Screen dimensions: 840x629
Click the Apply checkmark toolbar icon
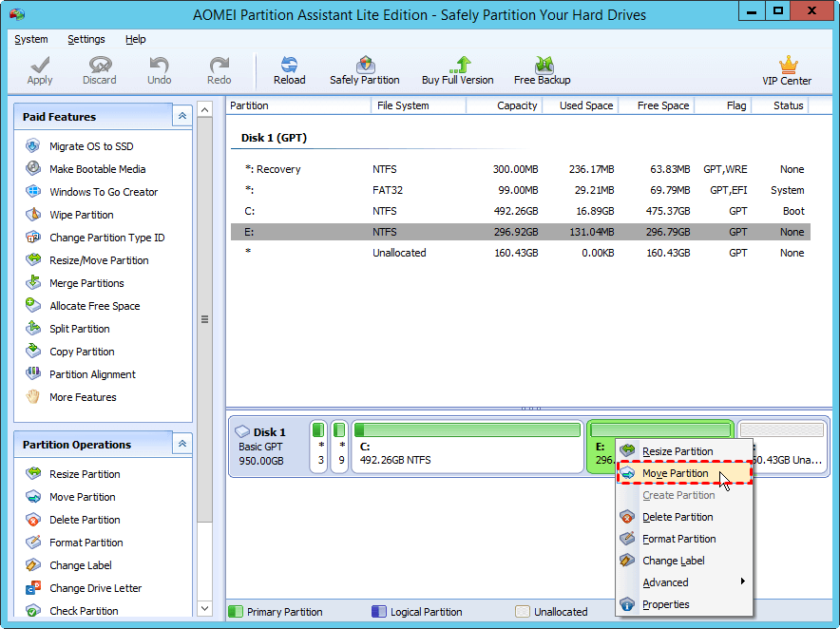pos(40,65)
